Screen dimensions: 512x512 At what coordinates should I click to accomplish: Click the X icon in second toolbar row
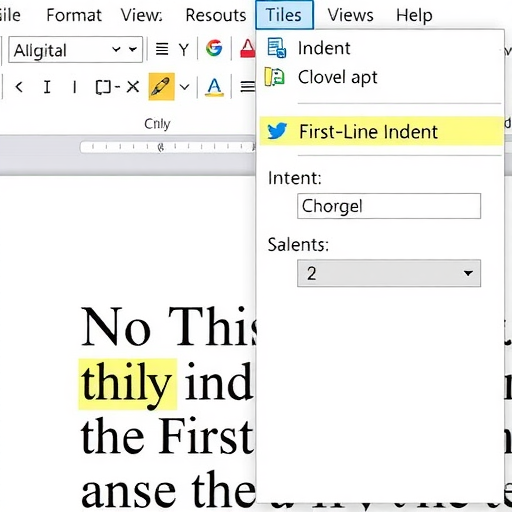pyautogui.click(x=133, y=87)
